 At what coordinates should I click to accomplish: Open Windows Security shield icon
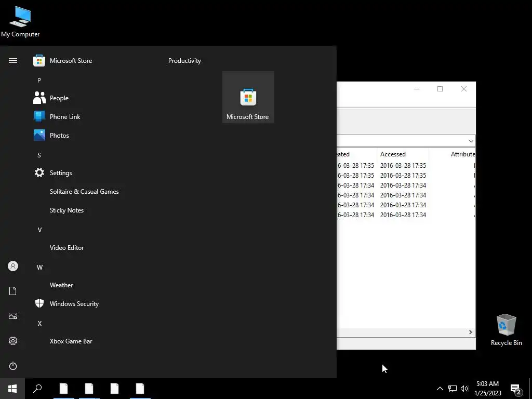tap(39, 303)
